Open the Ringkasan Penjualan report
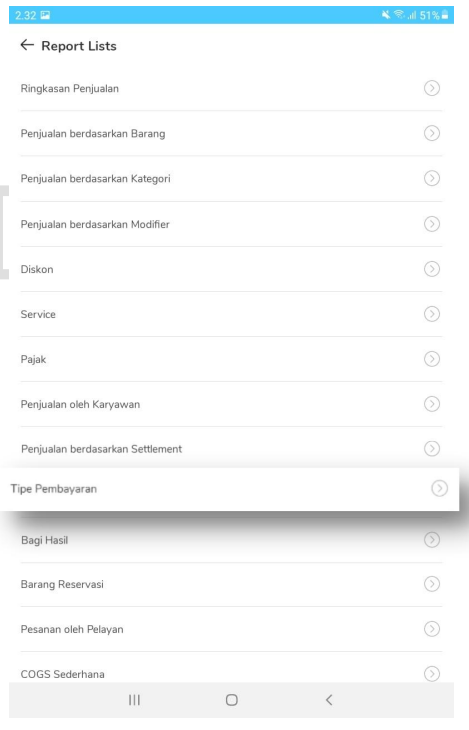This screenshot has width=469, height=730. [231, 88]
